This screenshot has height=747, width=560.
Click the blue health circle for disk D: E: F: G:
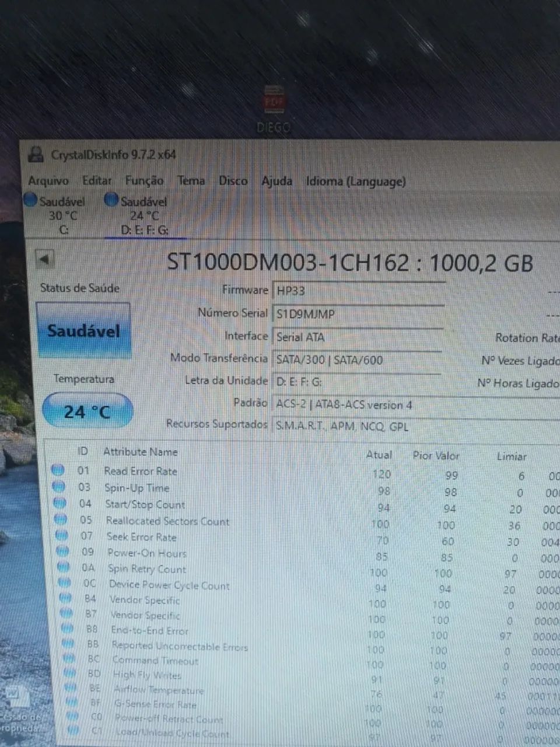[111, 200]
